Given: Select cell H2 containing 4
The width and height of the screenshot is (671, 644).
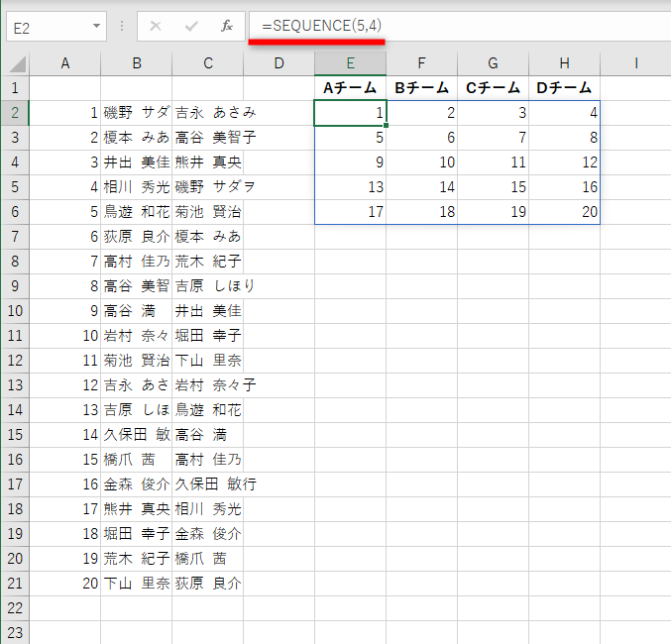Looking at the screenshot, I should click(564, 113).
